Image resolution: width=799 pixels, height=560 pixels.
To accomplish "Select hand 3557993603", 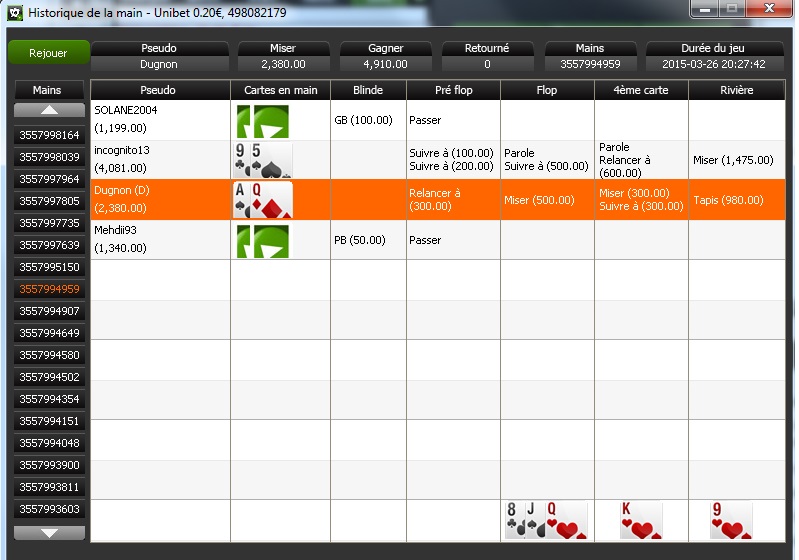I will (49, 509).
